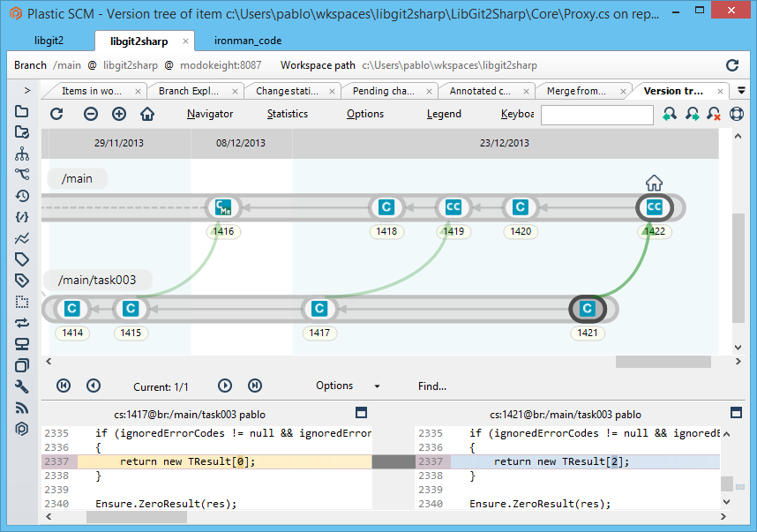Switch to the ironman_code workspace tab
Image resolution: width=757 pixels, height=532 pixels.
click(248, 41)
